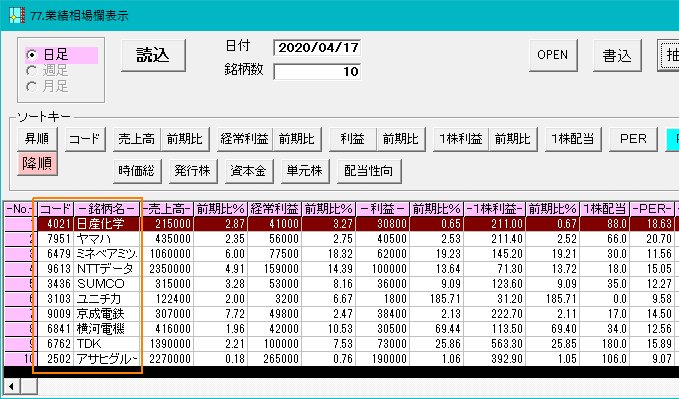Select the NTTデータ name cell
679x399 pixels.
[107, 269]
